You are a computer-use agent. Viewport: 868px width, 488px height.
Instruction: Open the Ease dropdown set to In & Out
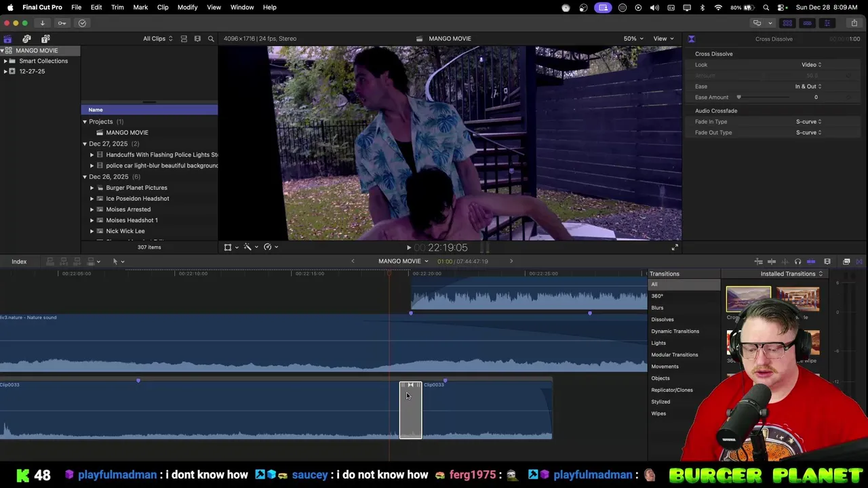coord(808,87)
